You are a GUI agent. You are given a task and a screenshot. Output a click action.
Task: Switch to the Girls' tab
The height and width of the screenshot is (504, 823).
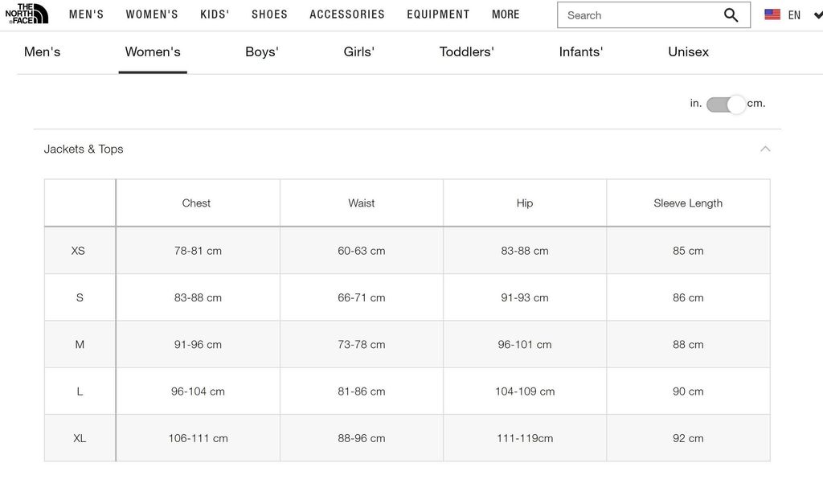tap(358, 51)
